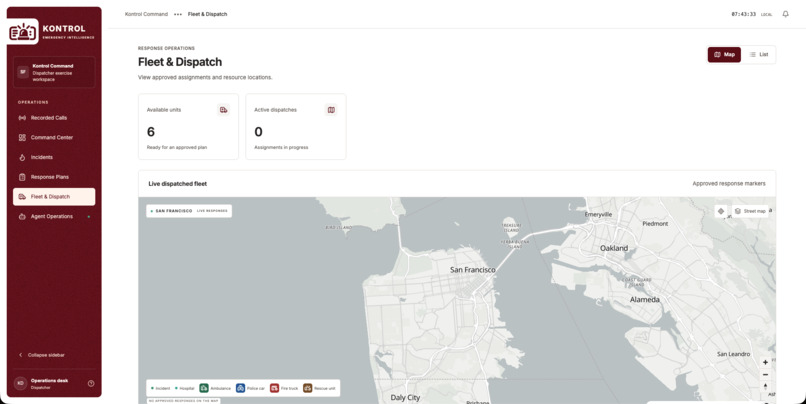Screen dimensions: 806x404
Task: Click the Command Center grid icon
Action: (x=22, y=137)
